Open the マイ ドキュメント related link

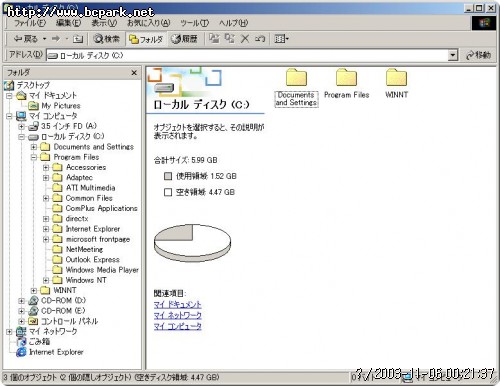(x=177, y=305)
